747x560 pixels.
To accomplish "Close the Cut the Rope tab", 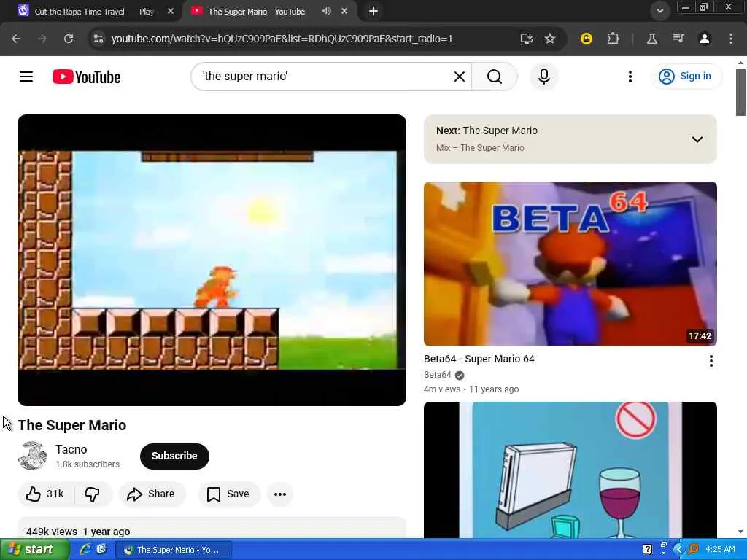I will click(x=171, y=11).
